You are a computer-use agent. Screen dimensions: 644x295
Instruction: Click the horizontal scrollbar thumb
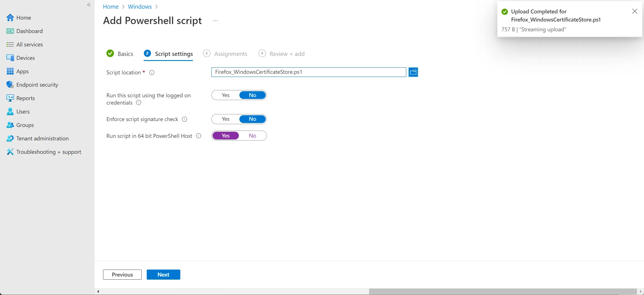(503, 291)
